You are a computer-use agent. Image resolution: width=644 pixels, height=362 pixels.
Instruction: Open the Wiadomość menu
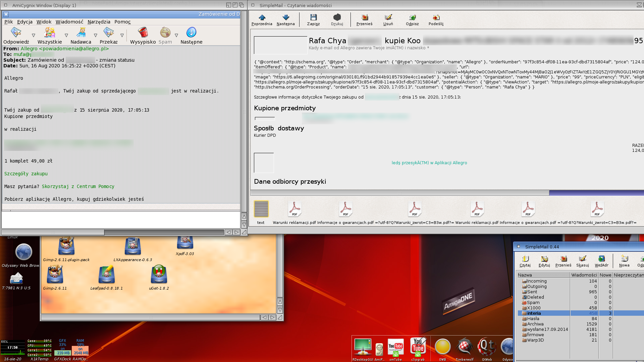point(69,22)
